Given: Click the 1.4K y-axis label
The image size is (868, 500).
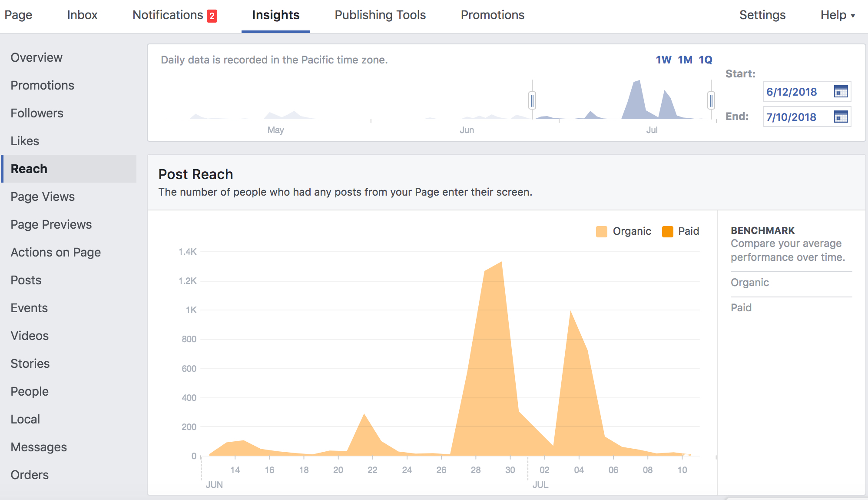Looking at the screenshot, I should (188, 252).
